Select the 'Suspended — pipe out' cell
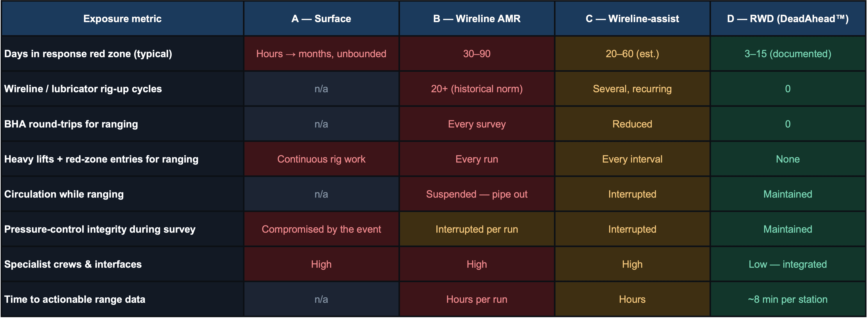The image size is (868, 319). click(477, 194)
